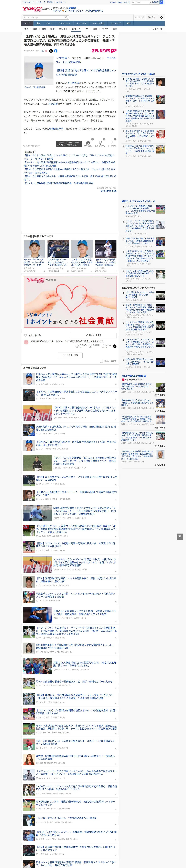Open related article about 池山監督
The height and width of the screenshot is (868, 186).
(x=69, y=164)
